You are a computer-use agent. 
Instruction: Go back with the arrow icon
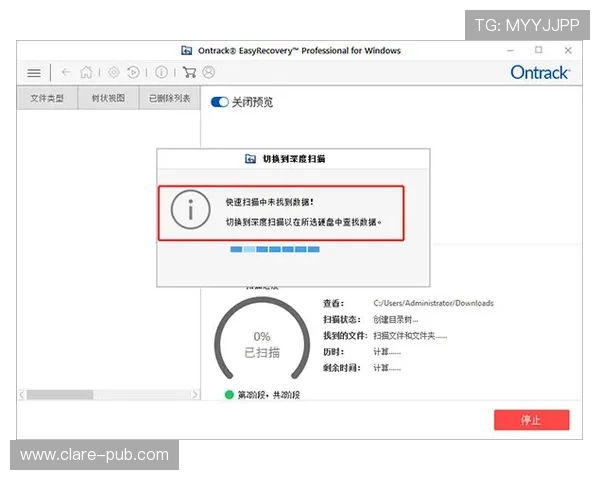point(66,72)
